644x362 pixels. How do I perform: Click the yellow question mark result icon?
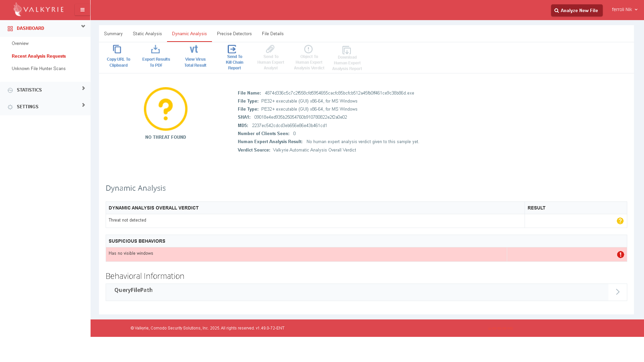tap(620, 221)
